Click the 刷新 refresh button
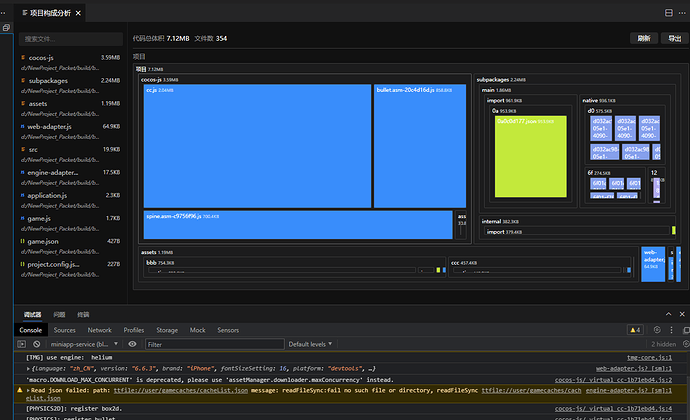The width and height of the screenshot is (690, 420). [x=644, y=38]
